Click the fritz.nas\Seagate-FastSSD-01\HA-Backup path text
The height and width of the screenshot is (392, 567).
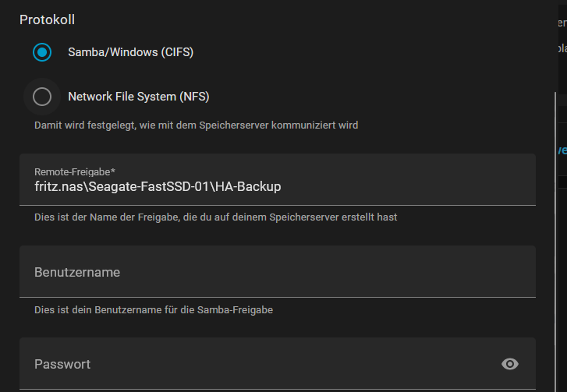[158, 186]
